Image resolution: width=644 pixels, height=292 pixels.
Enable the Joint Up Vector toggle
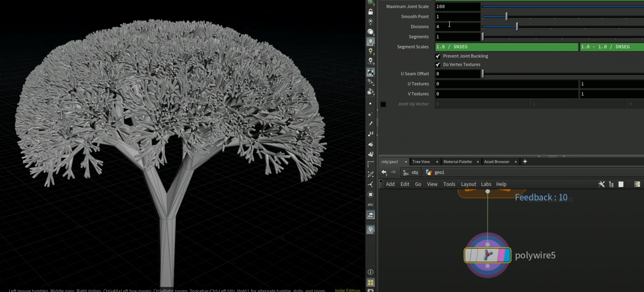click(x=383, y=104)
